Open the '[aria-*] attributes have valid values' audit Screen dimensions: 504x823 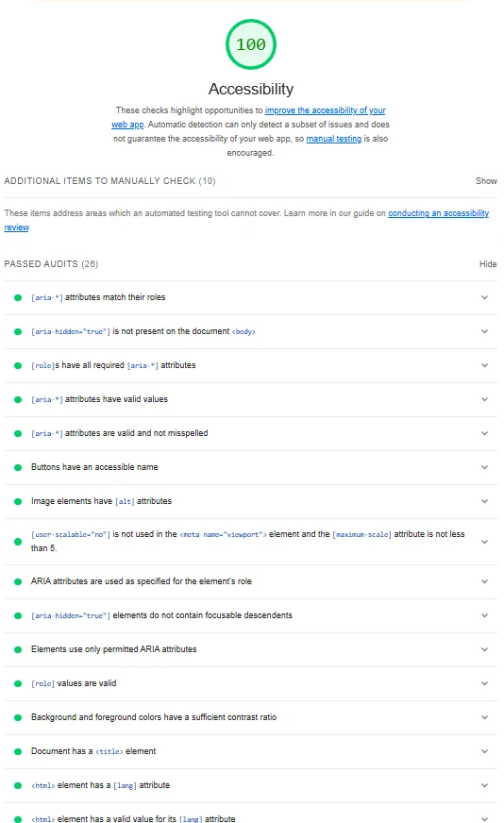click(x=251, y=399)
